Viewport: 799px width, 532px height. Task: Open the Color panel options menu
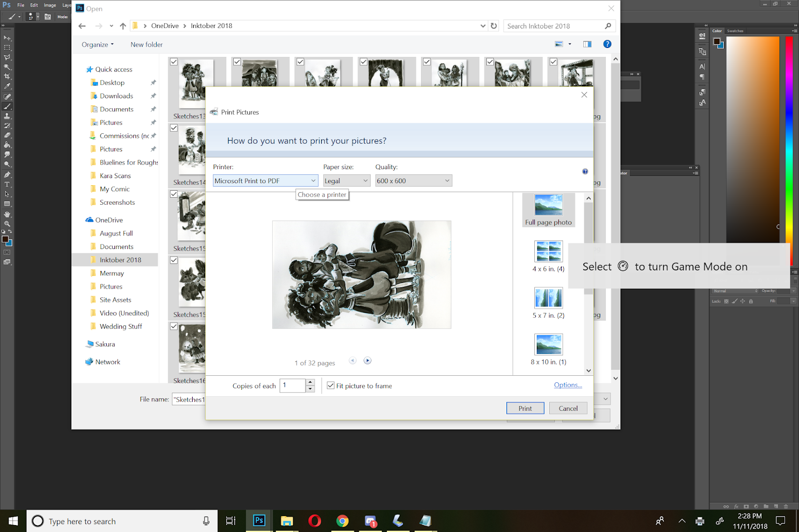[794, 31]
